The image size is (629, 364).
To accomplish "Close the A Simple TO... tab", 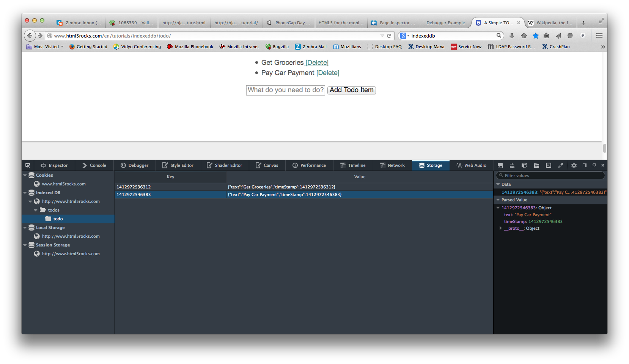I will point(519,23).
